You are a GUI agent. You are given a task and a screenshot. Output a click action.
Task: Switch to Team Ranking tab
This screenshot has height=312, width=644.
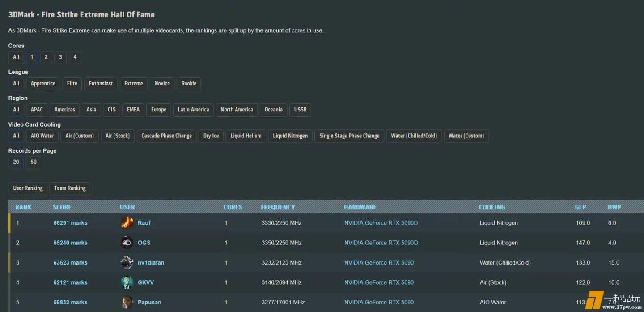point(70,188)
